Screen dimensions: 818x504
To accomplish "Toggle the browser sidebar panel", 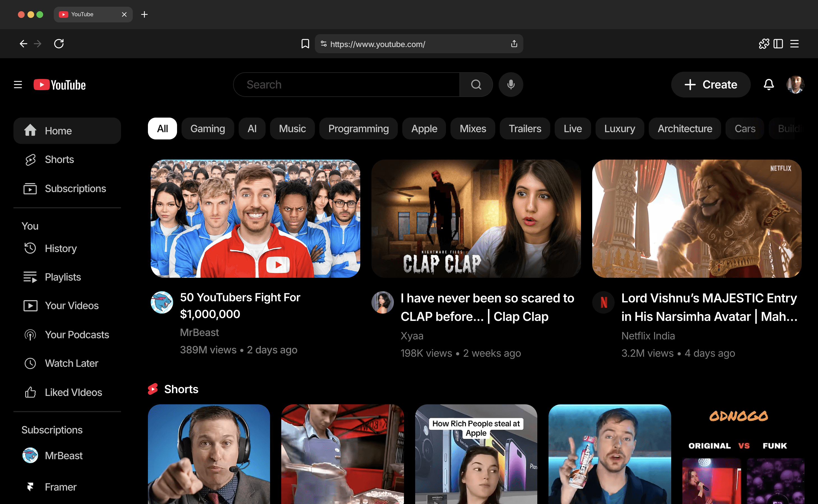I will [x=778, y=44].
